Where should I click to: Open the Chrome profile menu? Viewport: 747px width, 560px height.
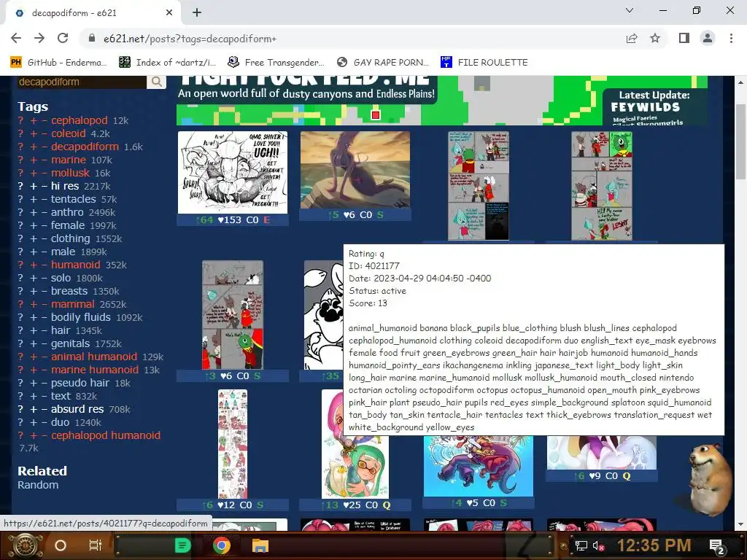point(708,38)
